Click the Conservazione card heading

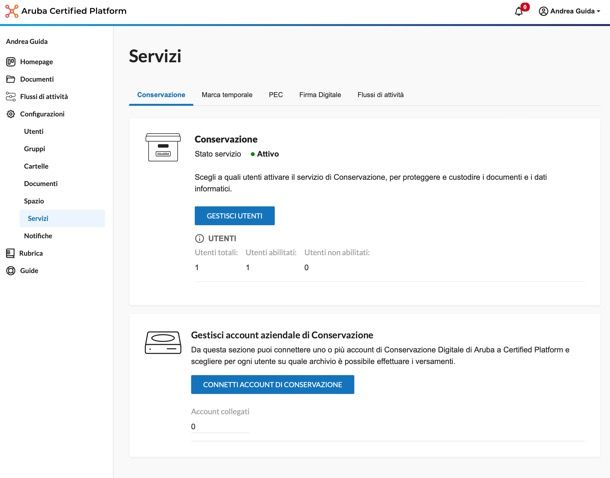[x=226, y=139]
